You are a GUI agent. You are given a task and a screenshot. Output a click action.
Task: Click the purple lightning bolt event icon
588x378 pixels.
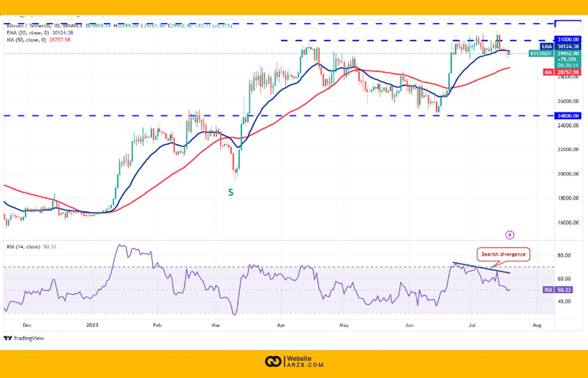[510, 235]
